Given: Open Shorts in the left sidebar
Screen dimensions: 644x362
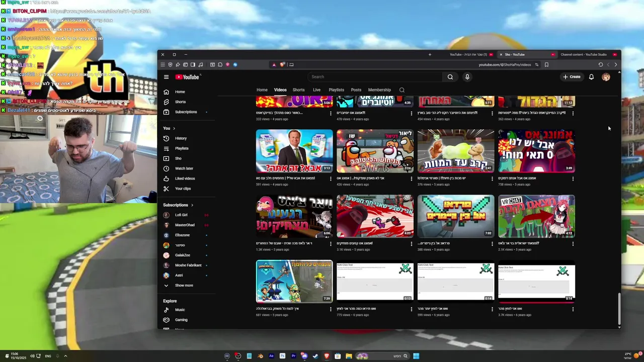Looking at the screenshot, I should click(x=180, y=102).
